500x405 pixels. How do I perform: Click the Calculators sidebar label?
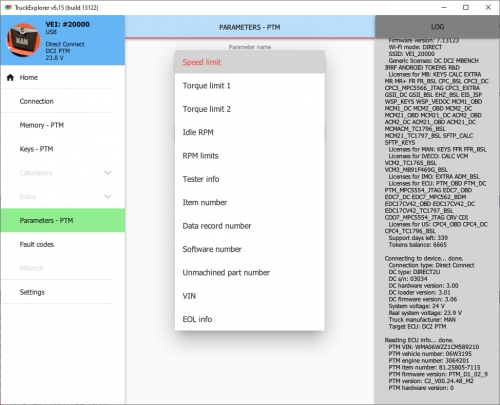[x=36, y=173]
